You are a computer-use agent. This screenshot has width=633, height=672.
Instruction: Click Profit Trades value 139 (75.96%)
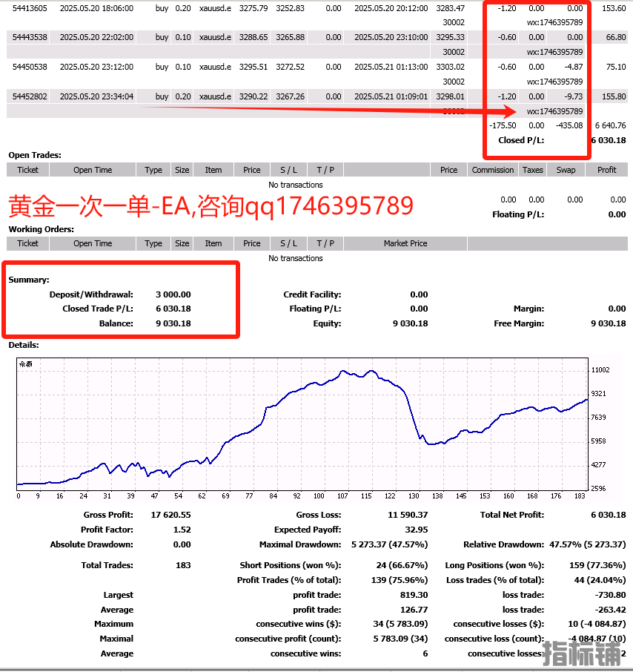[x=400, y=580]
